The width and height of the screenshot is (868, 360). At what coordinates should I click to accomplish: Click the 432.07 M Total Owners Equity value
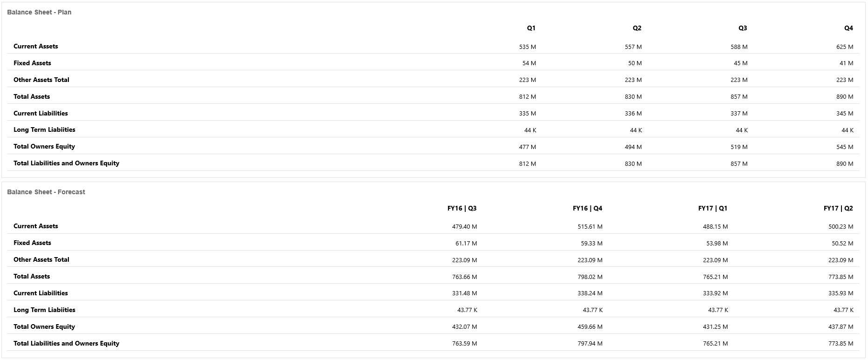coord(464,327)
